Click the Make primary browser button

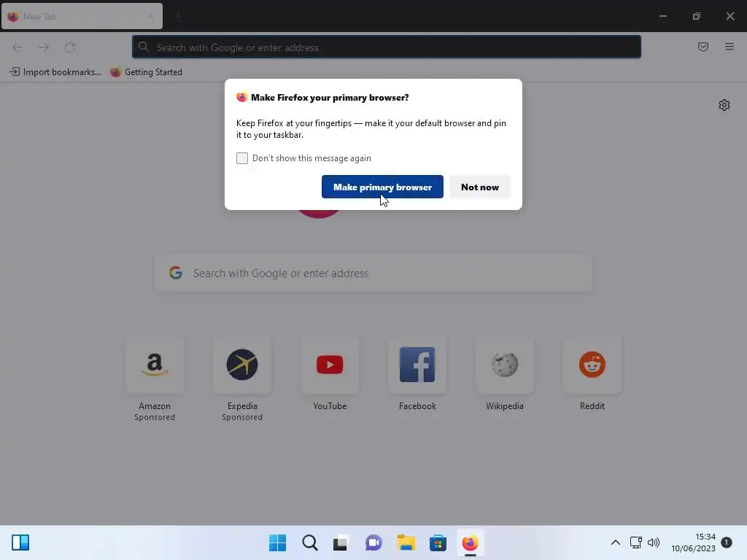pyautogui.click(x=382, y=187)
